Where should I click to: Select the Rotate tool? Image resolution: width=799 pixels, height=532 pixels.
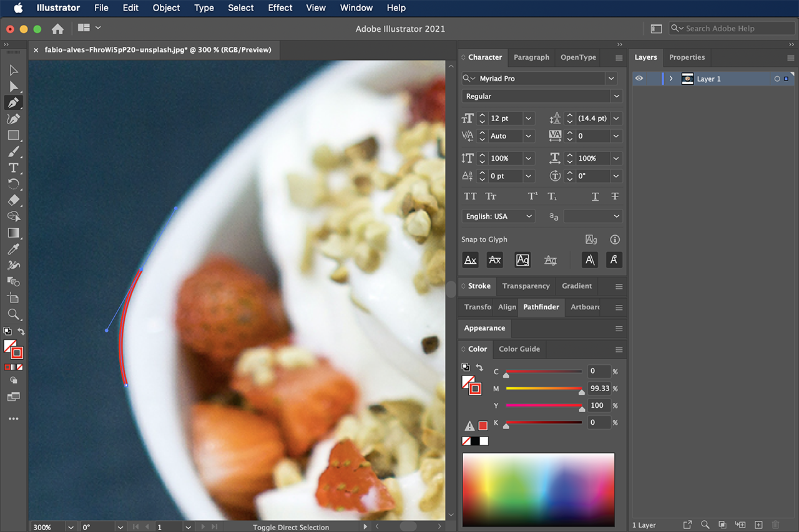(14, 184)
